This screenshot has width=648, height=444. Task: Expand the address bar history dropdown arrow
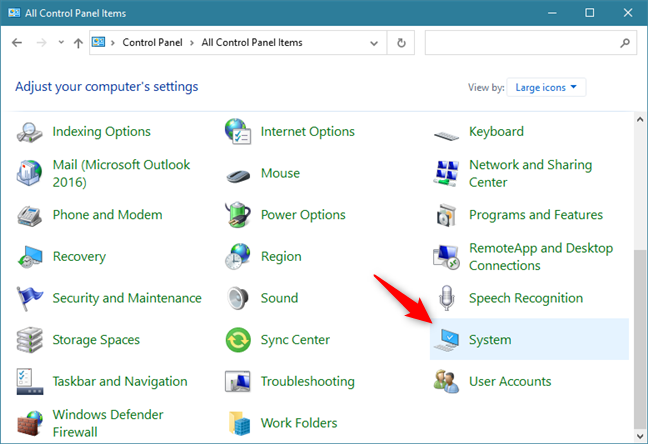pyautogui.click(x=376, y=43)
